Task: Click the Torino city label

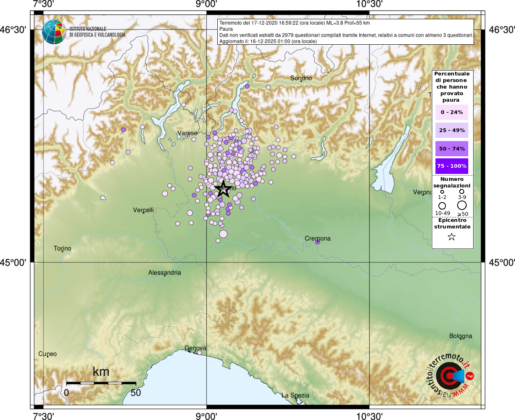Action: point(62,248)
